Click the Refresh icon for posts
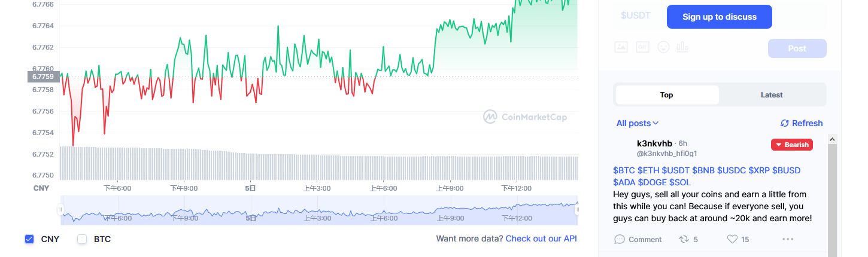Screen dimensions: 868x257 coord(785,123)
